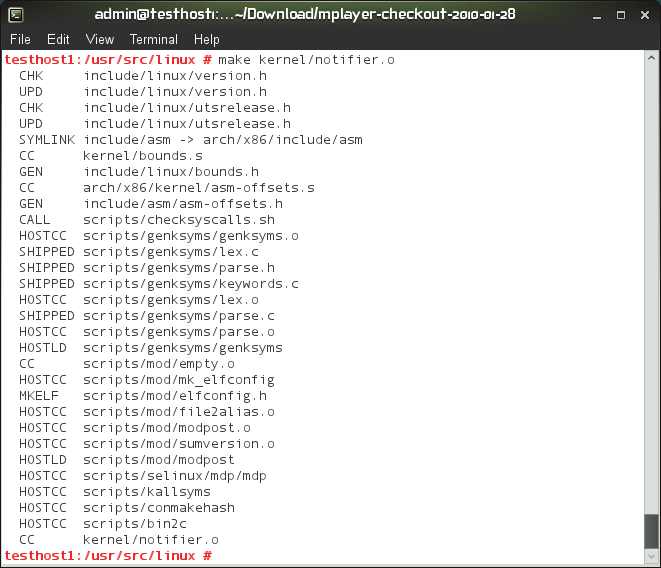Click the UPD 'include/linux/version.h' line
The width and height of the screenshot is (661, 568).
(x=143, y=92)
